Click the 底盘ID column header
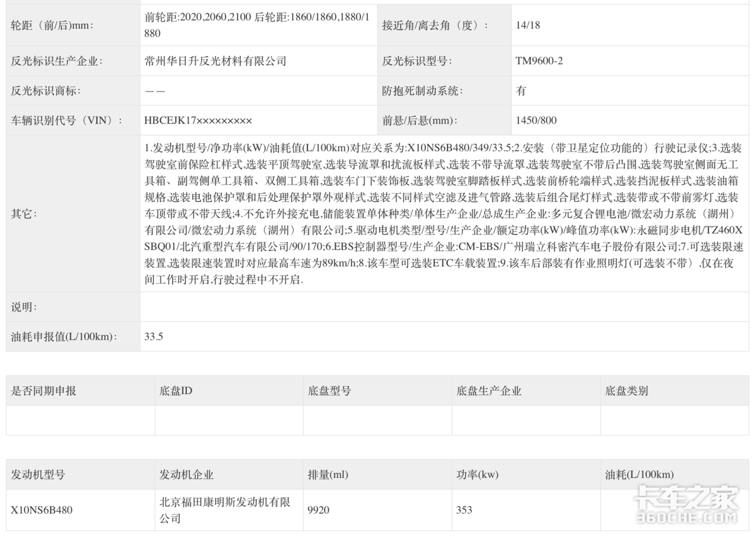Viewport: 756px width, 539px height. point(176,391)
